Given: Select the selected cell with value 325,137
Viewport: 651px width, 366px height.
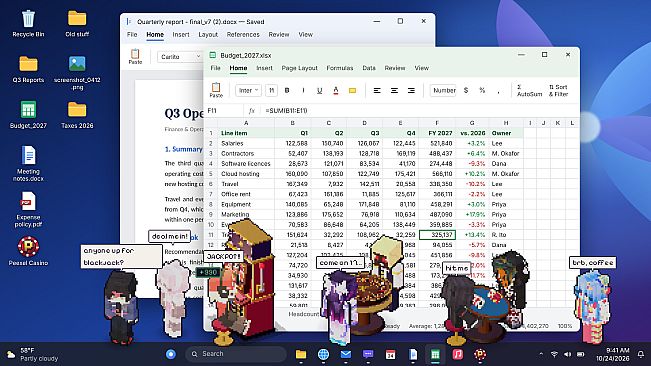Looking at the screenshot, I should click(x=437, y=235).
